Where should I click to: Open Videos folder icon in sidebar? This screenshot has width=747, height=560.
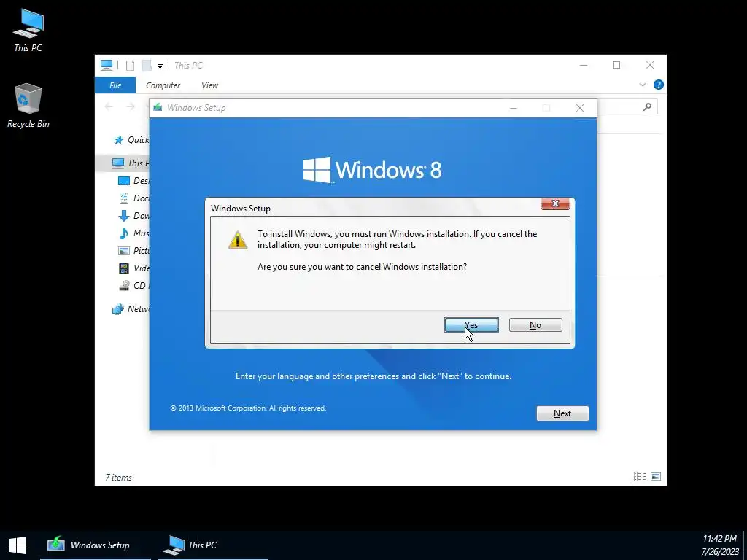pos(124,268)
